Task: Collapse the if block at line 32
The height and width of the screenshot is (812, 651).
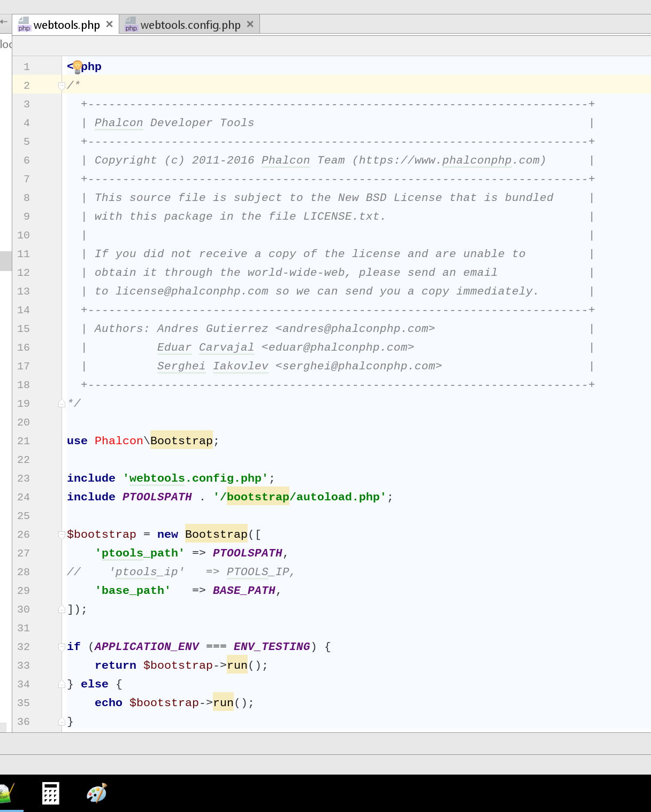Action: tap(62, 647)
